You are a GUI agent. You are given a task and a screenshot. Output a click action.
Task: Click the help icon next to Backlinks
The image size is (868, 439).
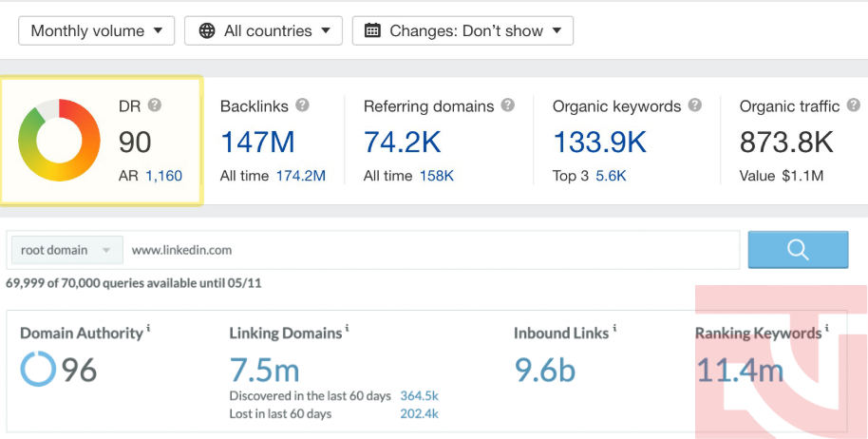[x=302, y=105]
